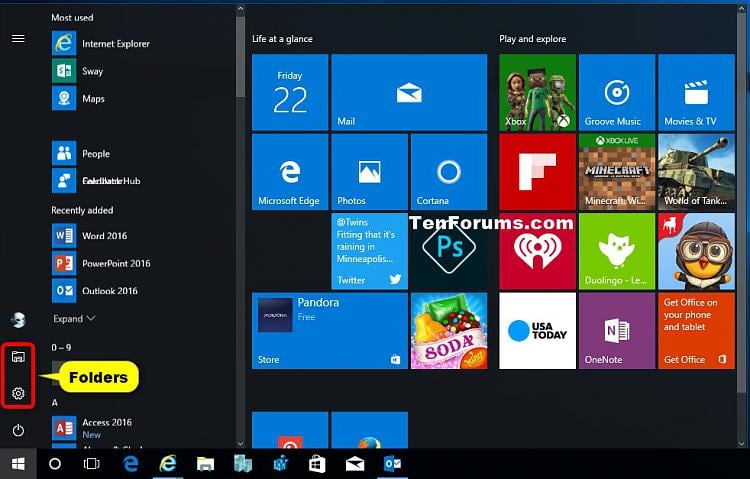The height and width of the screenshot is (479, 750).
Task: Open Mail envelope icon on the taskbar
Action: pyautogui.click(x=355, y=464)
